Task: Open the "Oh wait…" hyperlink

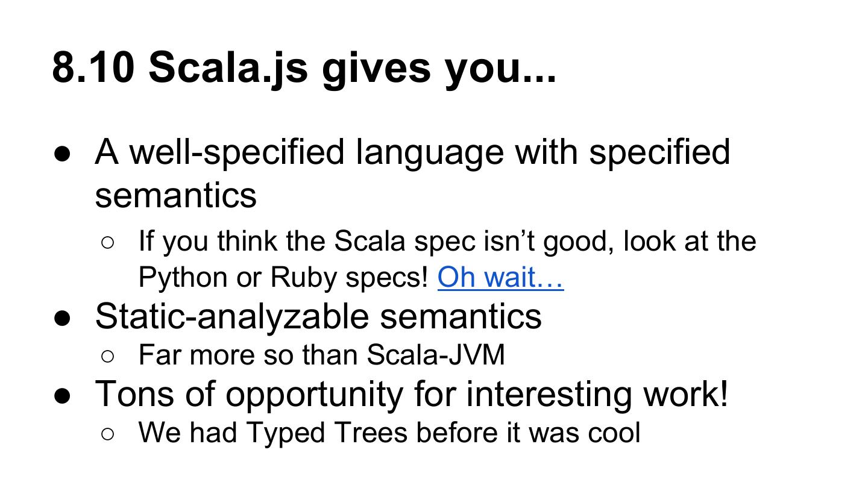Action: (x=500, y=277)
